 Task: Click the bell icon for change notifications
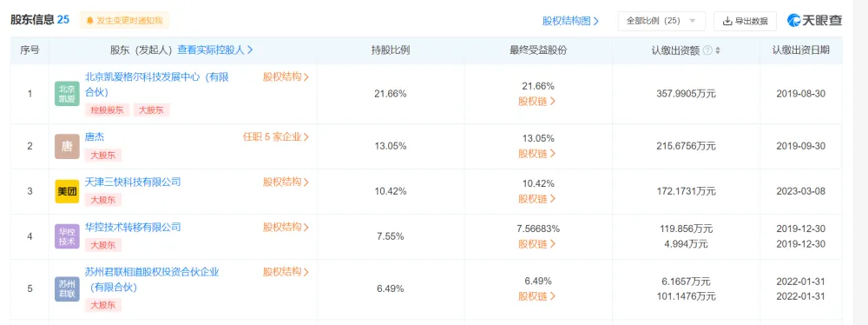[x=90, y=21]
